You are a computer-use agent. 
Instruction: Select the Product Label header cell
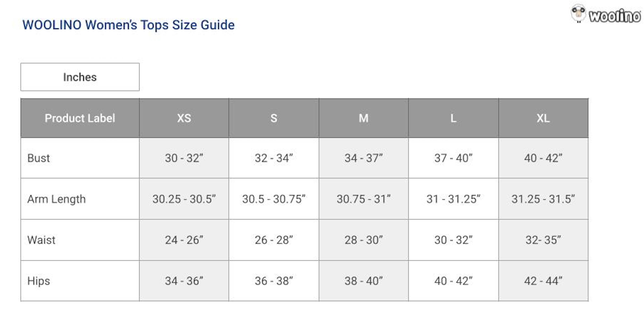(x=80, y=118)
